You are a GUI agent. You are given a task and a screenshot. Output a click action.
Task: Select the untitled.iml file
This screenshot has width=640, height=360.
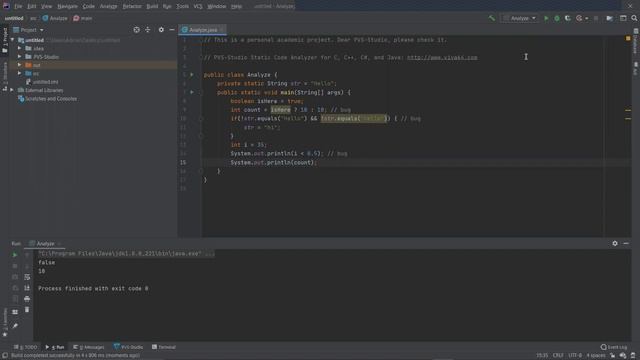pyautogui.click(x=42, y=82)
